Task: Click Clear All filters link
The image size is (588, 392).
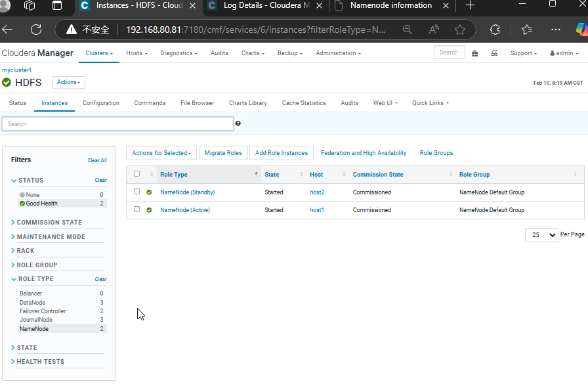Action: [x=97, y=161]
